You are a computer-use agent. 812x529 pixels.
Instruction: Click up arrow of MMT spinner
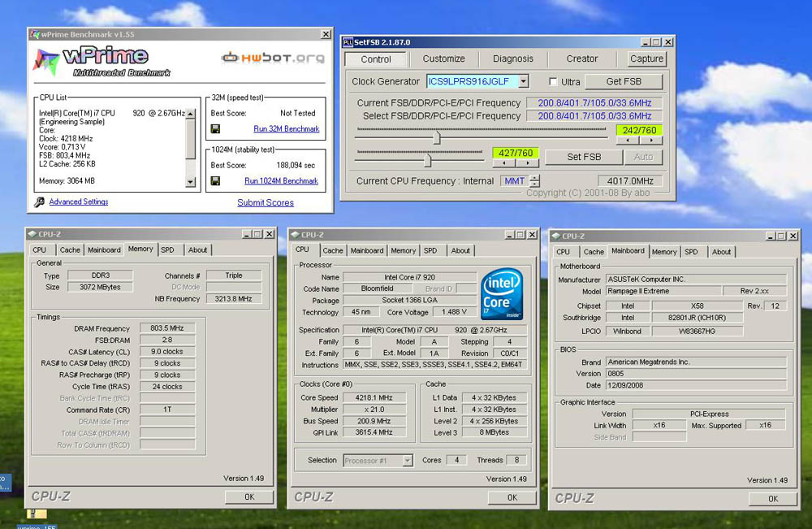coord(534,178)
